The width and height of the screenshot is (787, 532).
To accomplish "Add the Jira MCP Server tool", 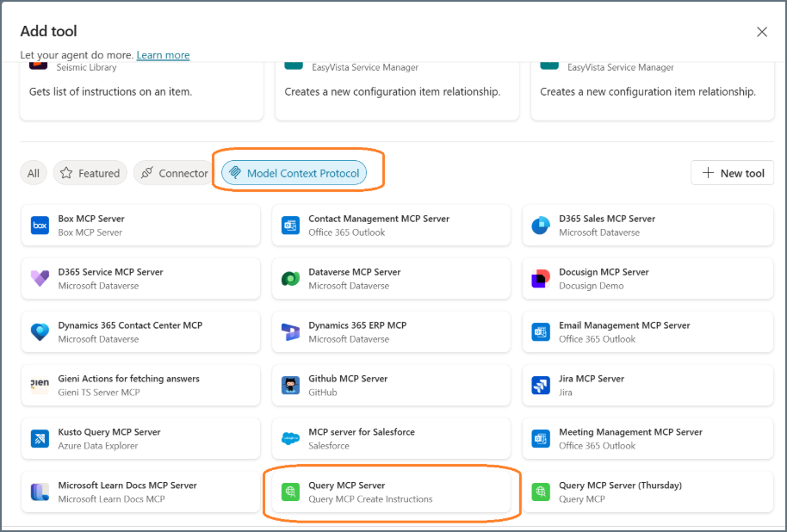I will pos(648,385).
